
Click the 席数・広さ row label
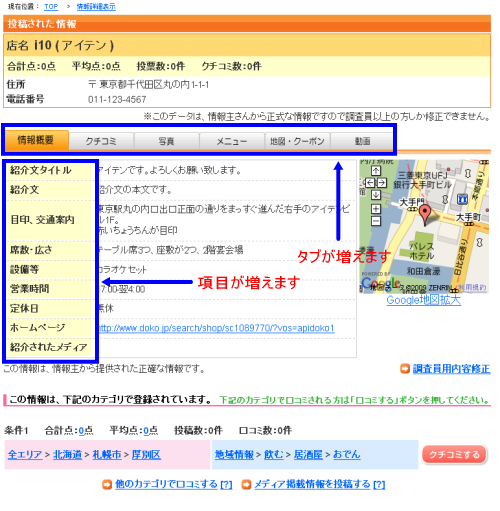click(x=31, y=250)
